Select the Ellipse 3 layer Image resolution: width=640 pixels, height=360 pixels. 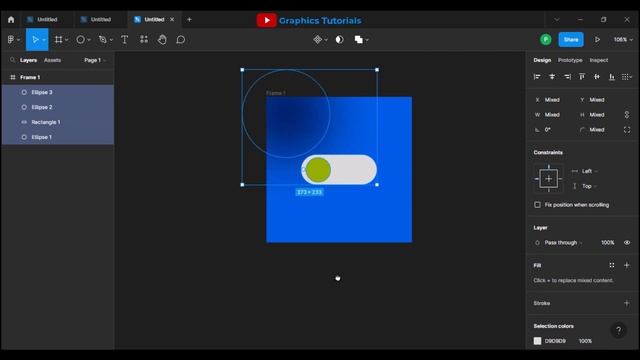(x=58, y=92)
